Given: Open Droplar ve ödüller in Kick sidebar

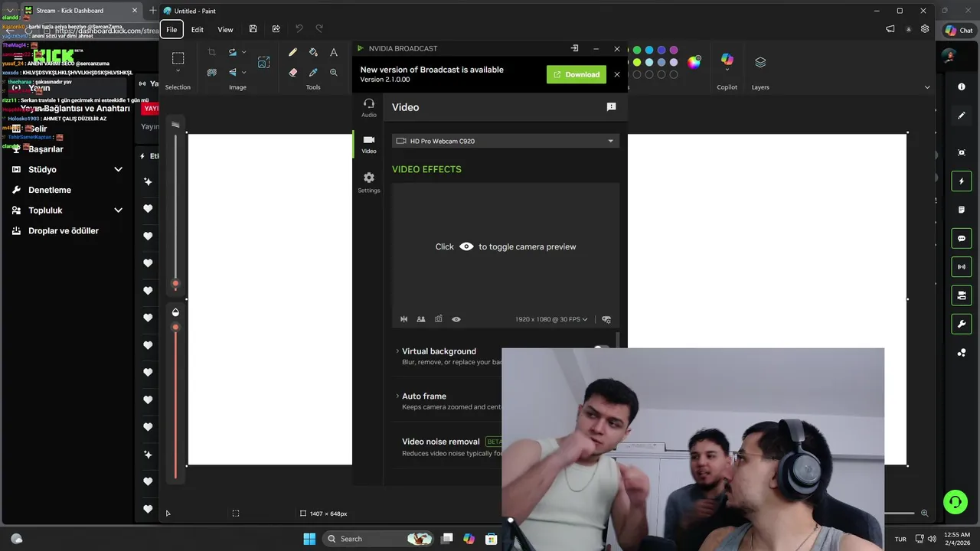Looking at the screenshot, I should (64, 230).
